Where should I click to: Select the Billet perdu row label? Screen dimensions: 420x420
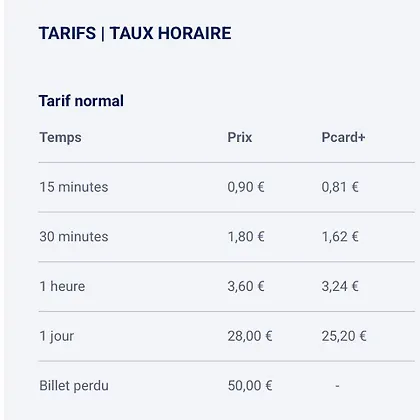74,386
